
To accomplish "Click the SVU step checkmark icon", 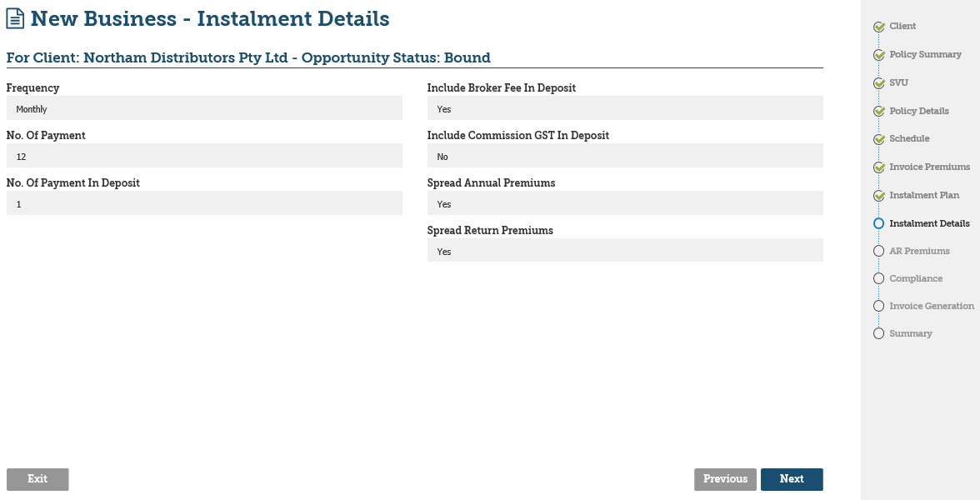I will [878, 83].
